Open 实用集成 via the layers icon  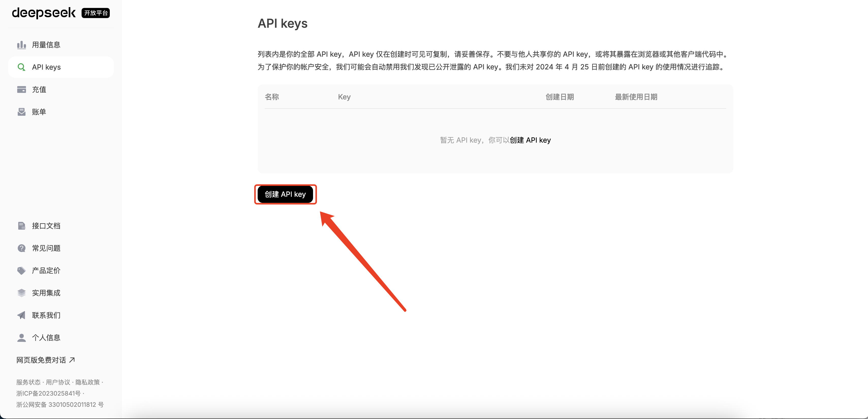21,293
